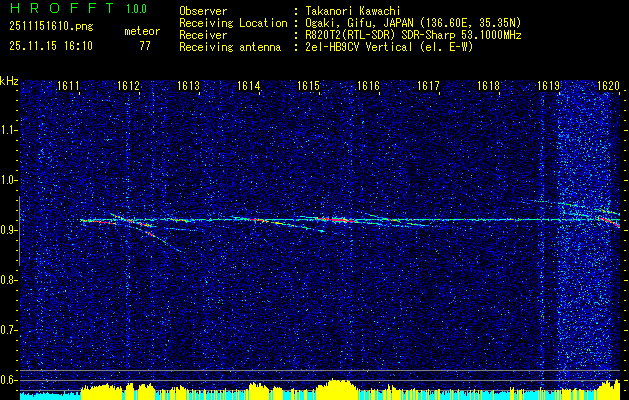Screen dimensions: 629x400
Task: Click the 1612 time marker
Action: tap(128, 86)
